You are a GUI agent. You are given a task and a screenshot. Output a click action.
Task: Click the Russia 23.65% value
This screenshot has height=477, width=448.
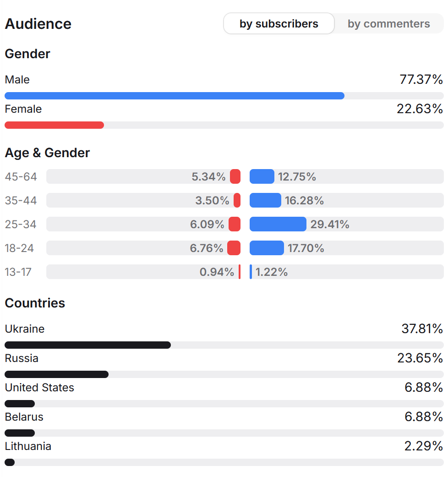click(420, 358)
